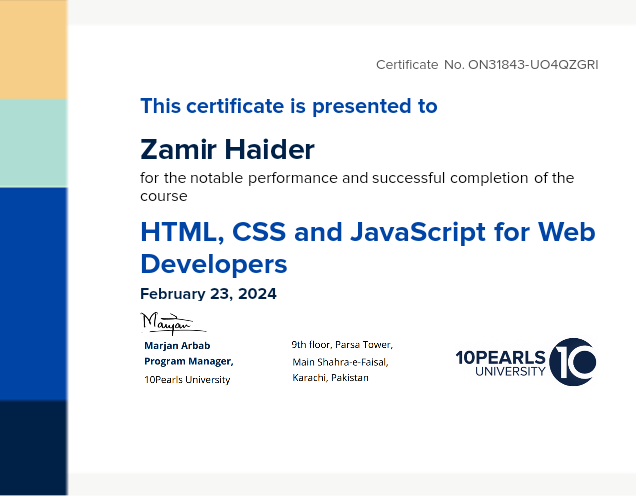Click the "for the notable performance" description text
The width and height of the screenshot is (636, 496).
(x=357, y=179)
